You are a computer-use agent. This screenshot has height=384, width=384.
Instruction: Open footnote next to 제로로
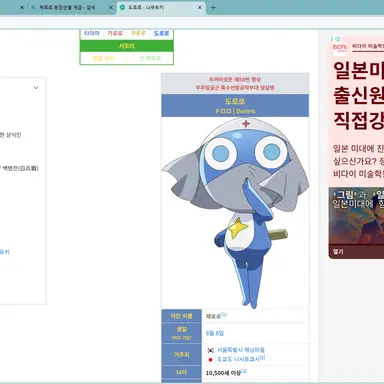224,314
